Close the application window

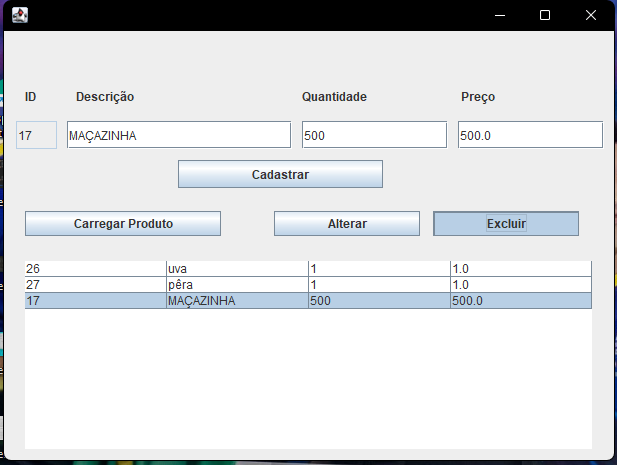pyautogui.click(x=591, y=15)
